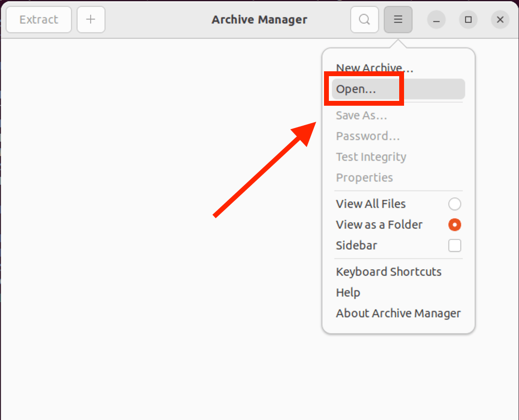Show About Archive Manager dialog
This screenshot has height=420, width=519.
click(398, 313)
